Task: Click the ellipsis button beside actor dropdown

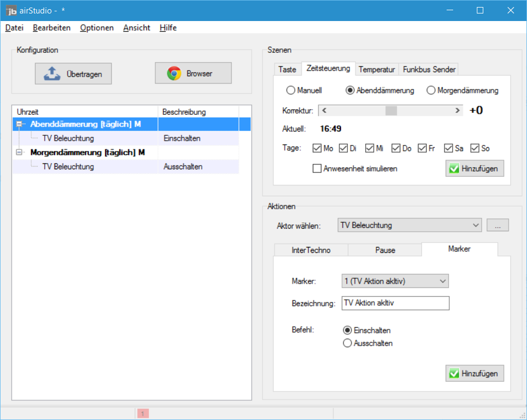Action: click(x=497, y=225)
